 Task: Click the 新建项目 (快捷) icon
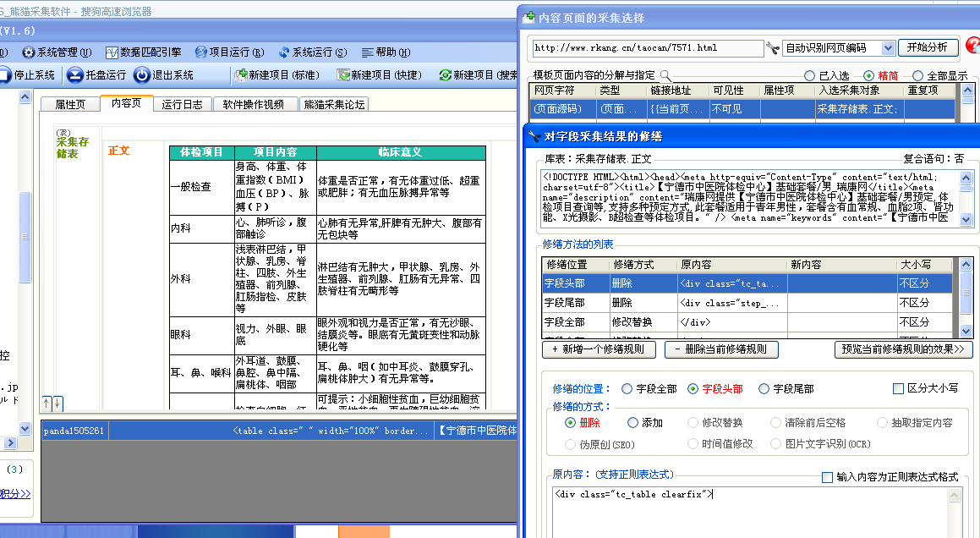[x=343, y=75]
